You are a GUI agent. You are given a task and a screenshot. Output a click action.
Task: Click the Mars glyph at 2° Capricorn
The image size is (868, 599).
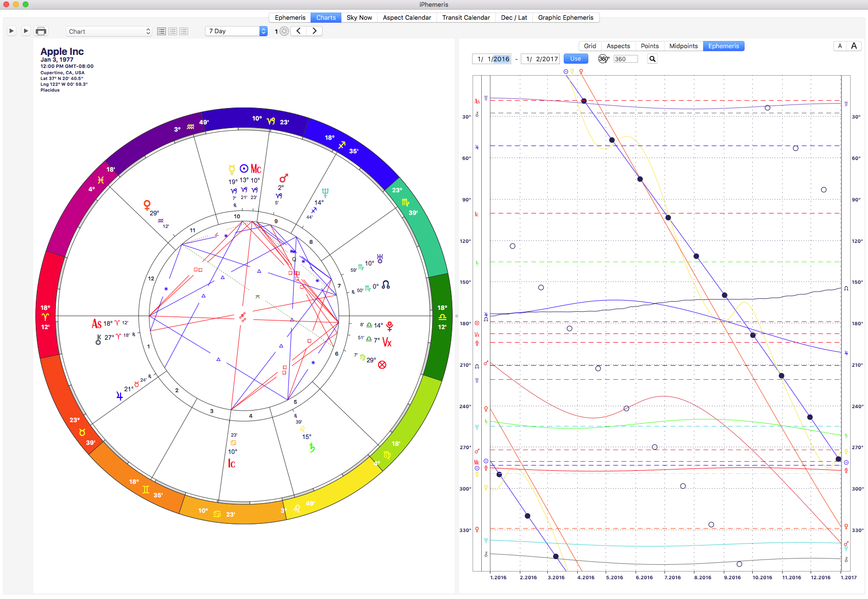coord(284,178)
